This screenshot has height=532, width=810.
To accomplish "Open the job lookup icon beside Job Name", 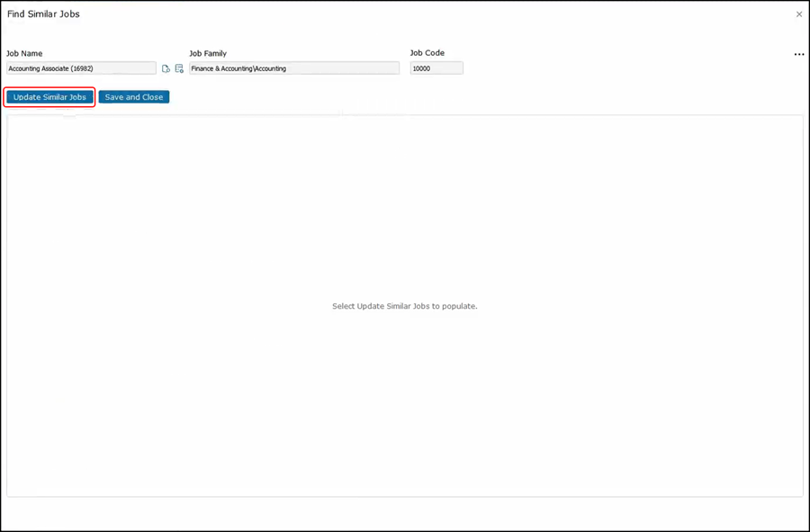I will point(166,68).
